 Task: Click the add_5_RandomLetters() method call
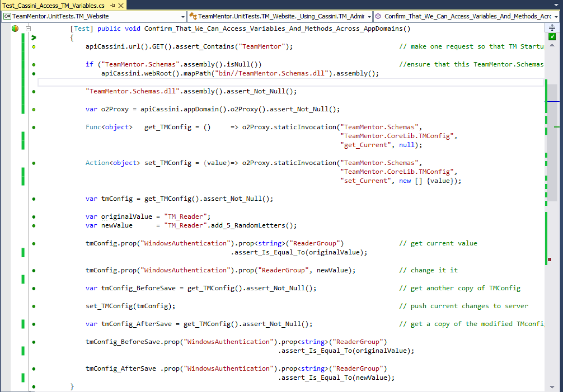252,225
